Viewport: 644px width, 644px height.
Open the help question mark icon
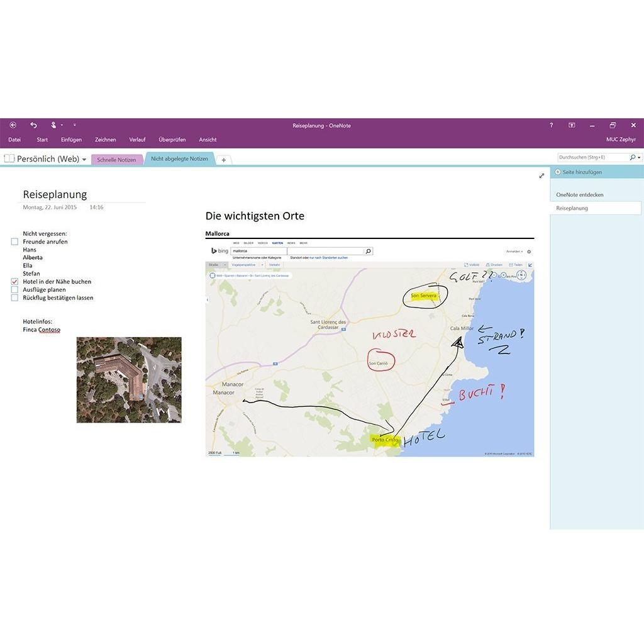(551, 125)
